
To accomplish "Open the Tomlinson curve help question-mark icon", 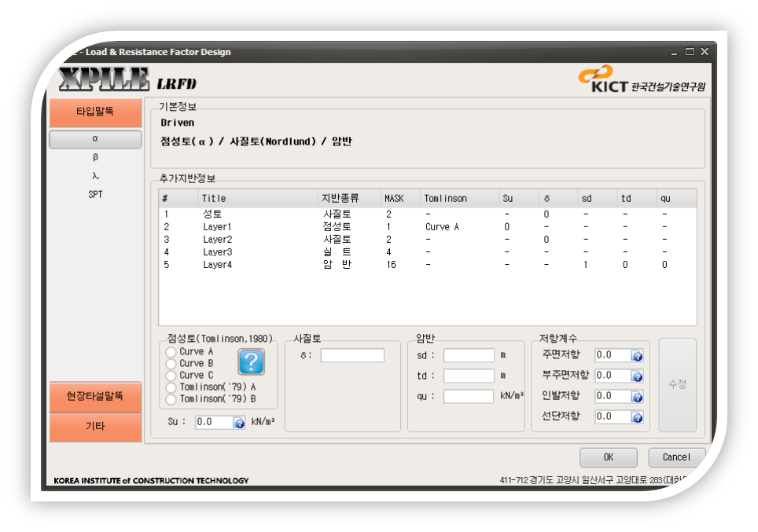I will [252, 361].
